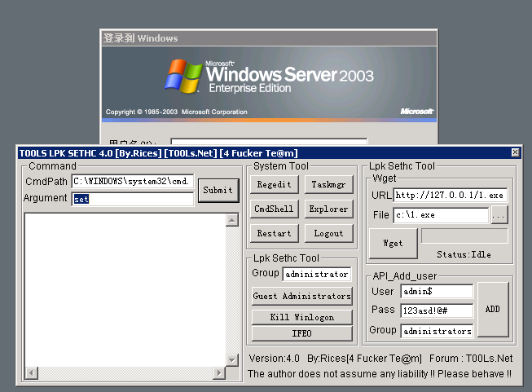Focus the Wget URL field
The image size is (532, 392).
click(451, 195)
